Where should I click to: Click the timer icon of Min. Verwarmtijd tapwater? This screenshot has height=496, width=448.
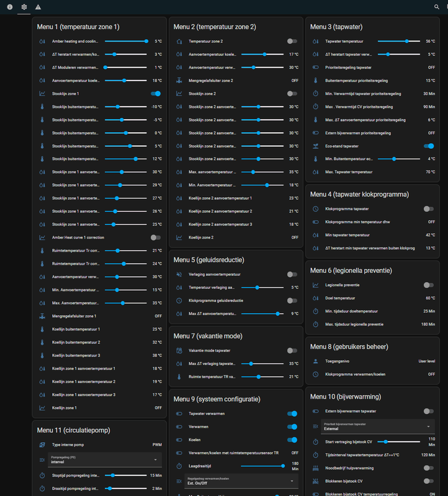[x=316, y=94]
